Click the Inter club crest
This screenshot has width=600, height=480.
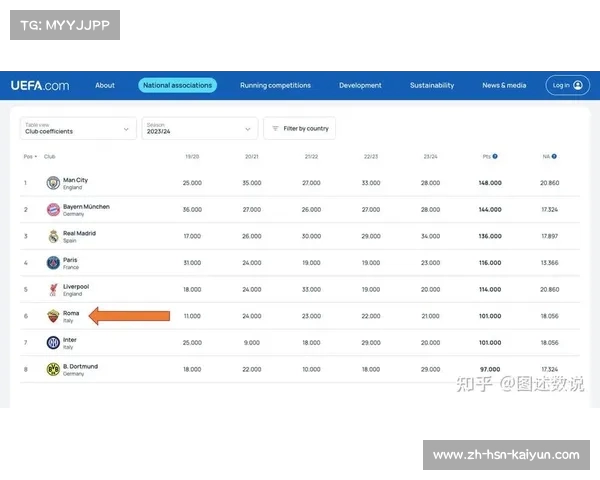coord(53,343)
